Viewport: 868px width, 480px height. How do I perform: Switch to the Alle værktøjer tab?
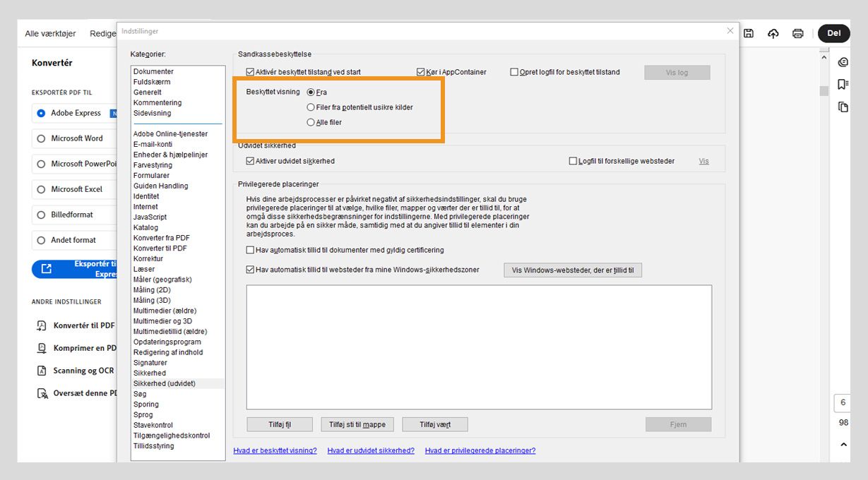tap(51, 33)
